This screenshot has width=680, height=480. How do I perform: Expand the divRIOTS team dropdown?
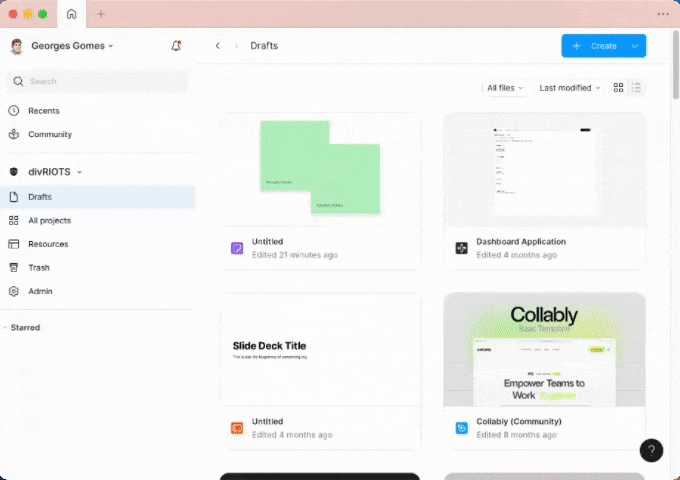[79, 172]
